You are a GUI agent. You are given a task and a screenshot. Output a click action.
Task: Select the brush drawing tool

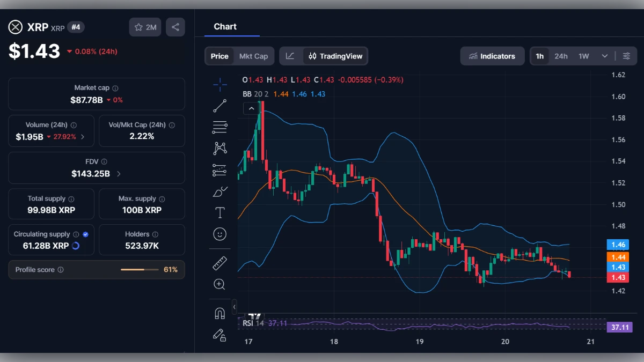219,191
